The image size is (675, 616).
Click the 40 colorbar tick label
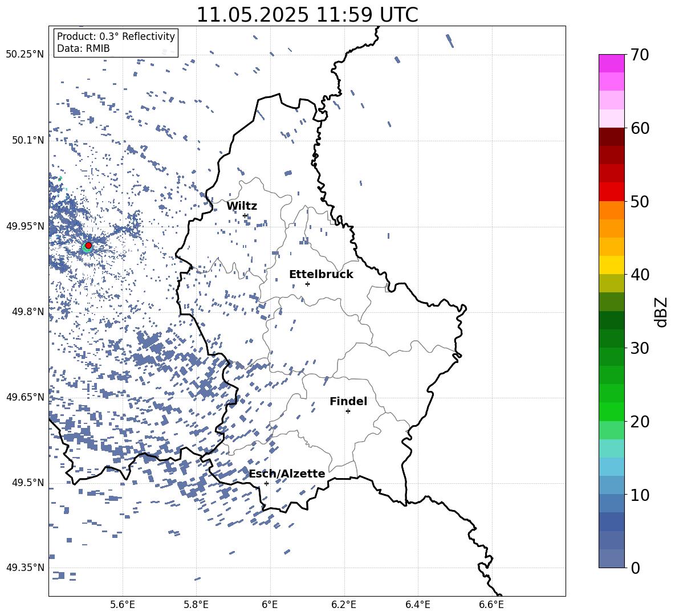[x=640, y=275]
